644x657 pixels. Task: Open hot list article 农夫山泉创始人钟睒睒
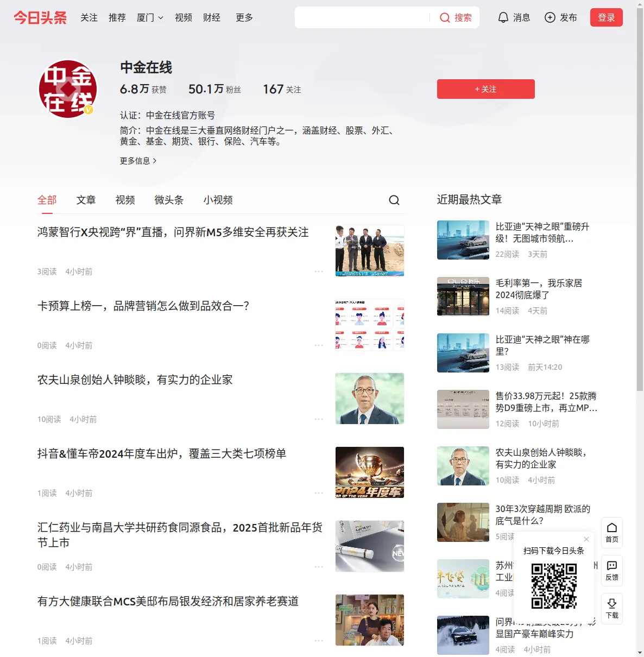(x=541, y=458)
